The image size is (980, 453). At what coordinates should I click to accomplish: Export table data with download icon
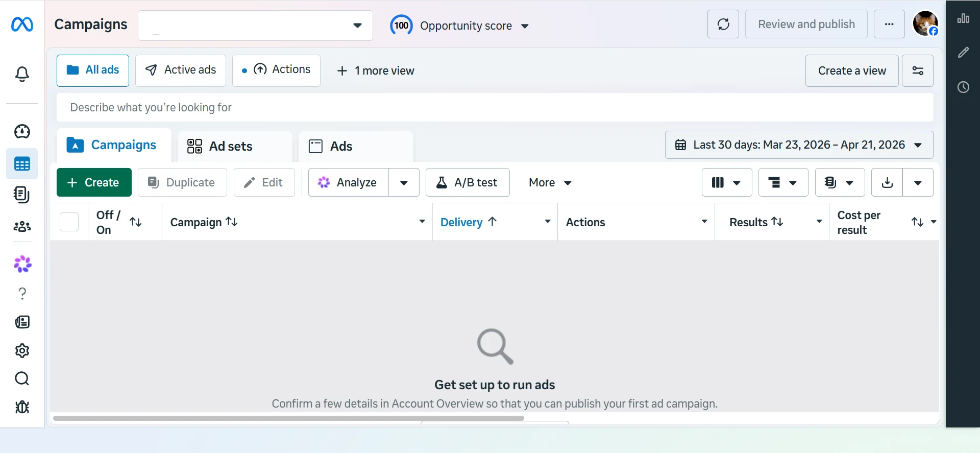[887, 182]
